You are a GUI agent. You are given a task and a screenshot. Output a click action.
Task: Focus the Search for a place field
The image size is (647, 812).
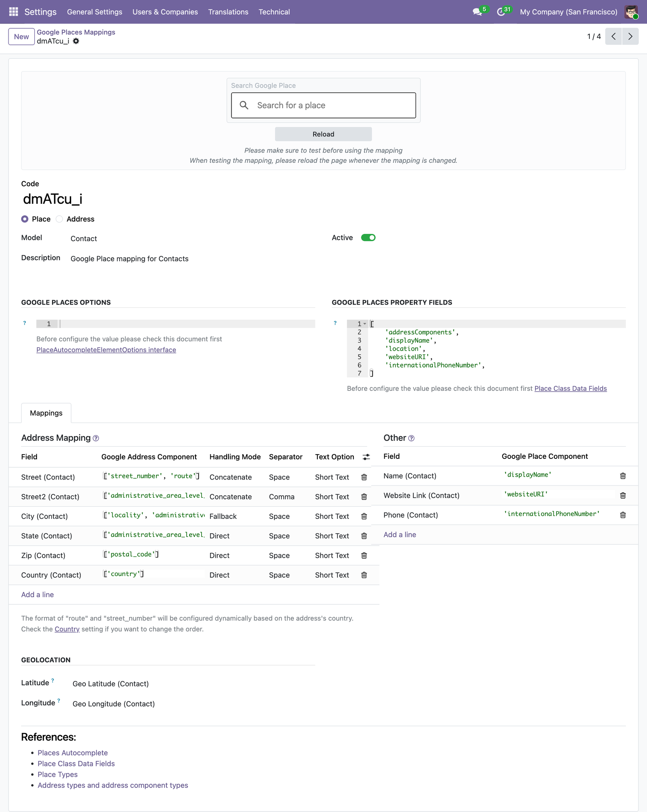pos(323,105)
